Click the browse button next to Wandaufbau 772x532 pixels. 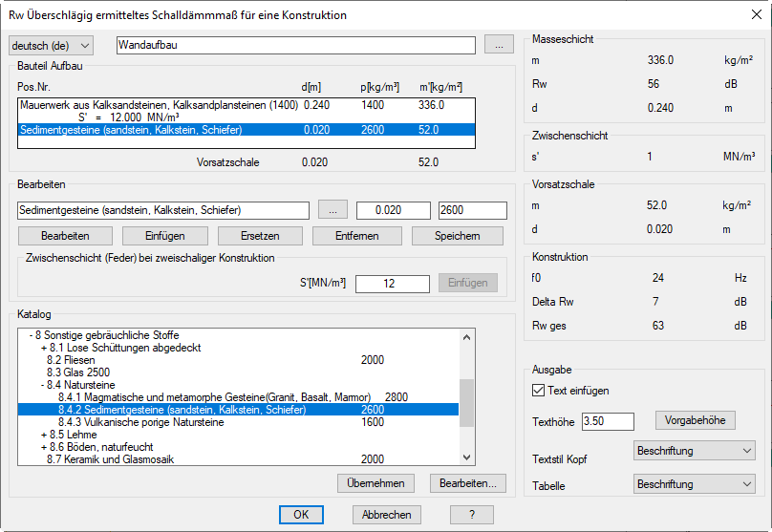coord(499,45)
